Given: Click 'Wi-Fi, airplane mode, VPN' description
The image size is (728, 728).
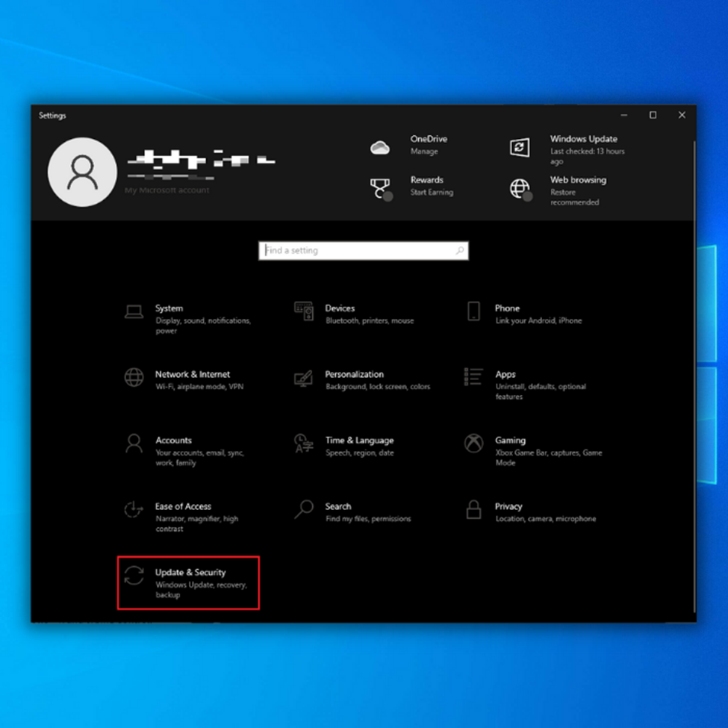Looking at the screenshot, I should 199,387.
